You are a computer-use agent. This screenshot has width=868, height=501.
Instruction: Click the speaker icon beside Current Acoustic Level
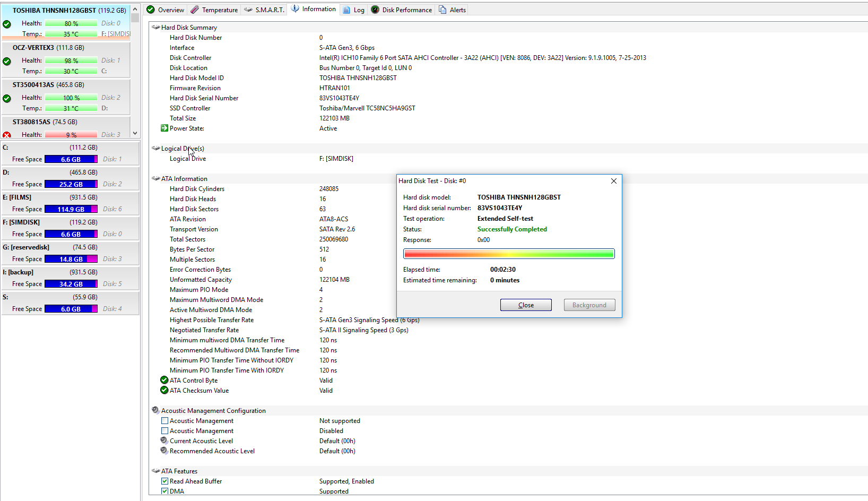point(164,440)
